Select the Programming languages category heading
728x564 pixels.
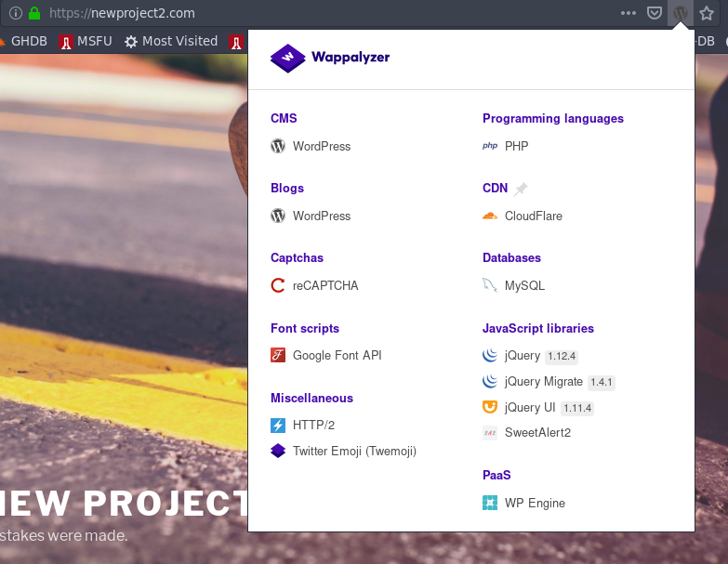coord(553,118)
